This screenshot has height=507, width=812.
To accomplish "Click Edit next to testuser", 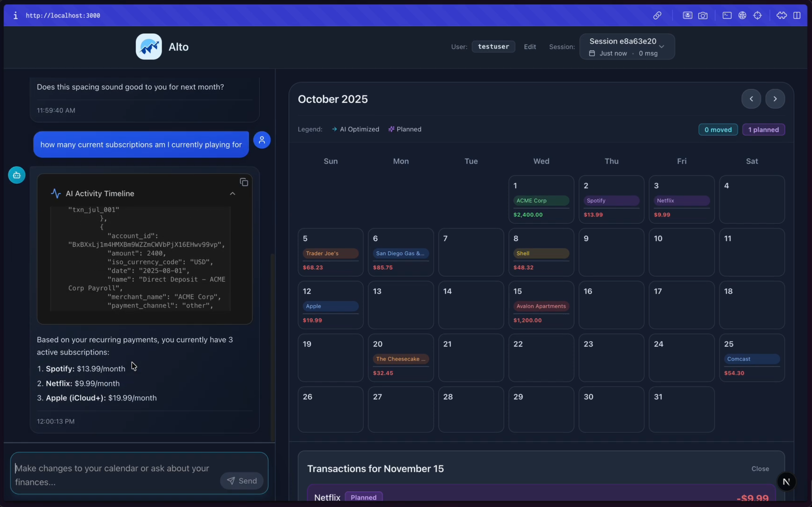I will (530, 47).
